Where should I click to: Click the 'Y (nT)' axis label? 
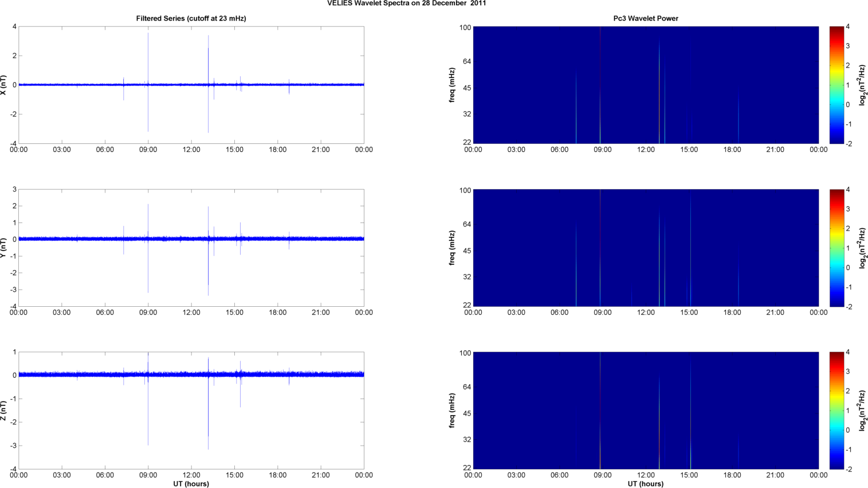click(x=5, y=248)
